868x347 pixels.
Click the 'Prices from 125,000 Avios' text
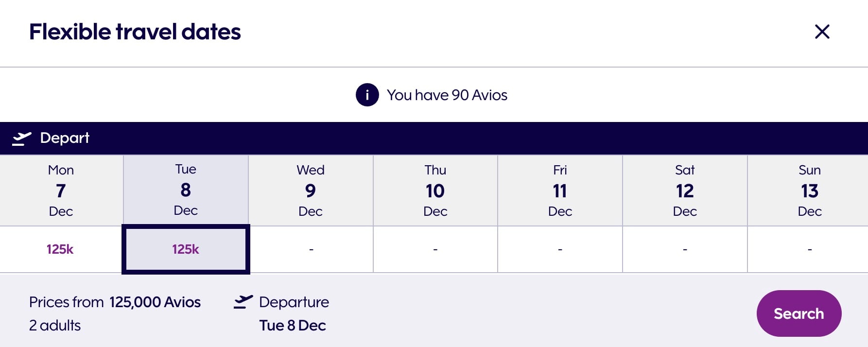point(115,302)
